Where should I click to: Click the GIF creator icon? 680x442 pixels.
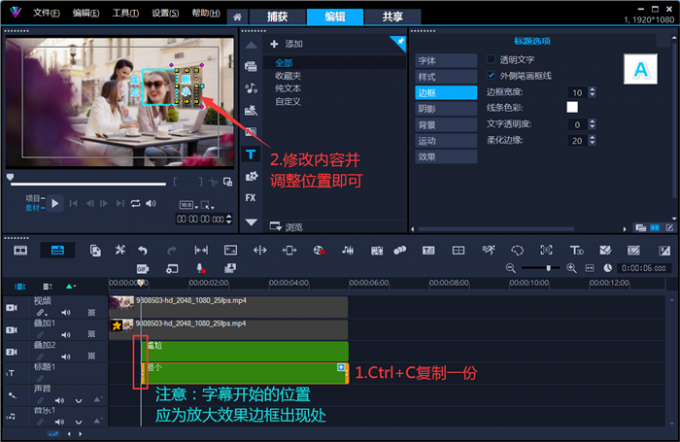(143, 269)
